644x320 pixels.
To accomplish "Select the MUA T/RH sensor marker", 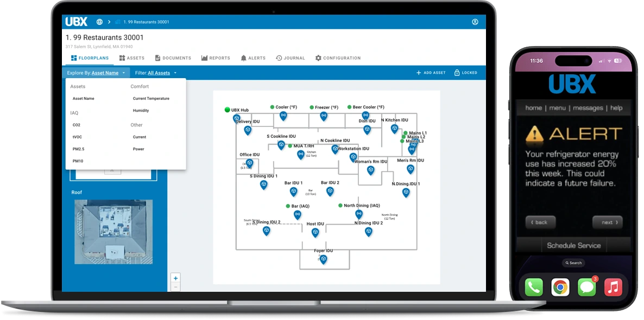I will coord(301,155).
